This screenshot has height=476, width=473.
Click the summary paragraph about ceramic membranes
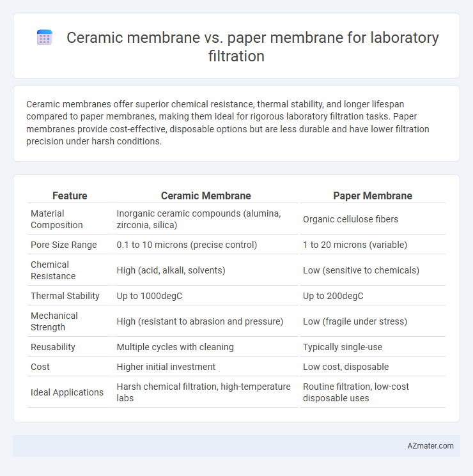[228, 123]
